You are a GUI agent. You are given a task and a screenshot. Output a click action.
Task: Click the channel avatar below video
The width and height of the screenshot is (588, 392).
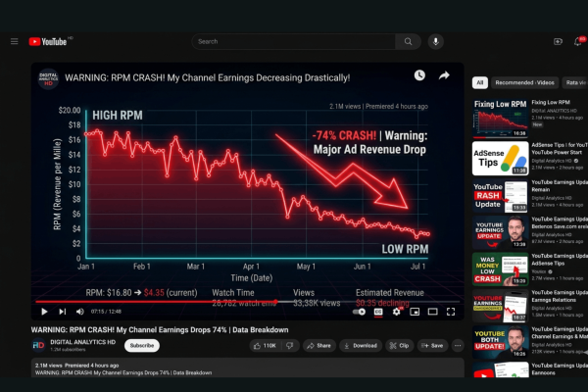pos(38,345)
